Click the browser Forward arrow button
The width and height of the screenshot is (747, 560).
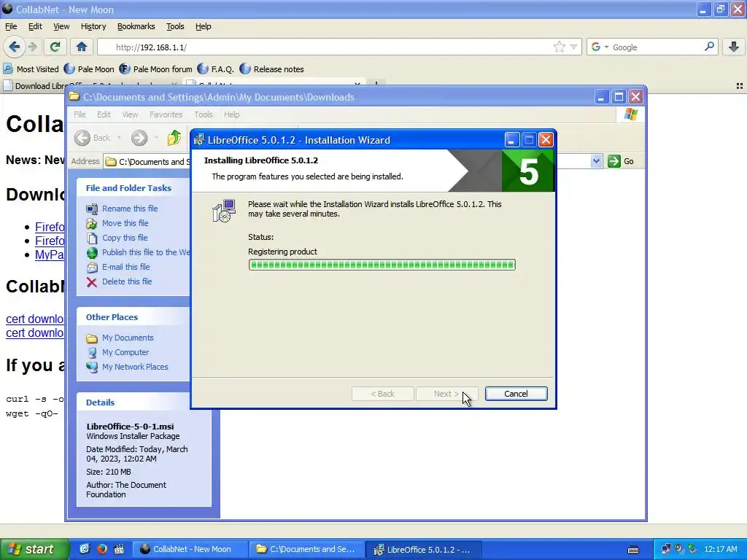point(32,47)
